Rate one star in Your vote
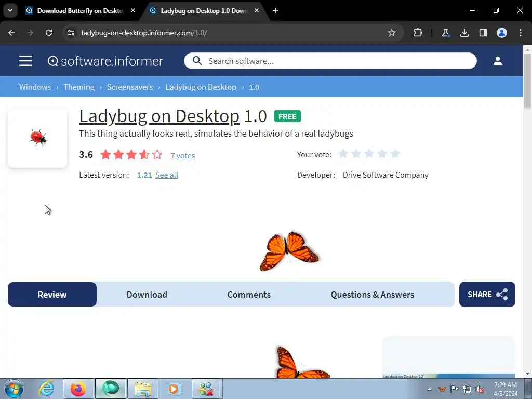532x399 pixels. (343, 154)
